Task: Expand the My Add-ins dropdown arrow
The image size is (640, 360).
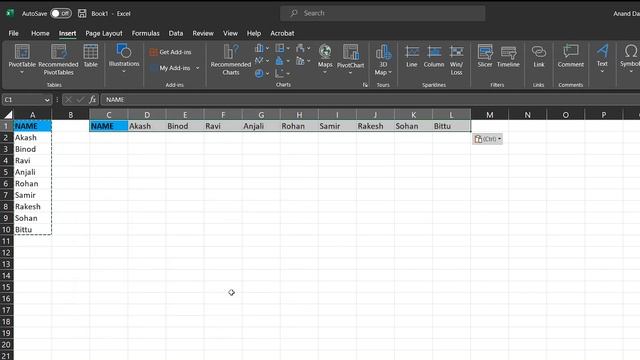Action: point(198,68)
